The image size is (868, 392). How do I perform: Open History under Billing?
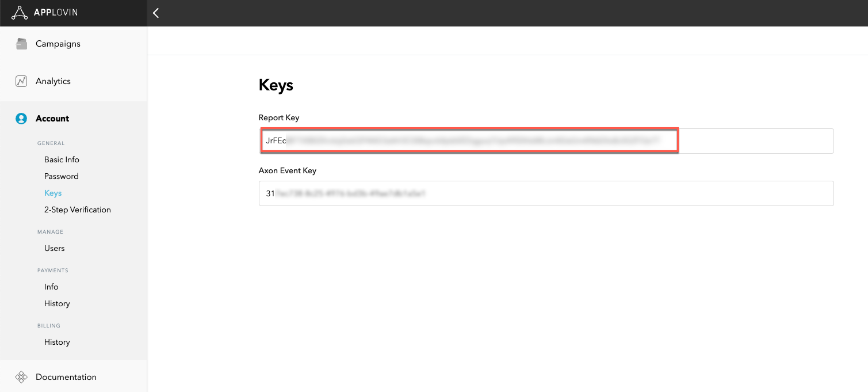coord(57,342)
